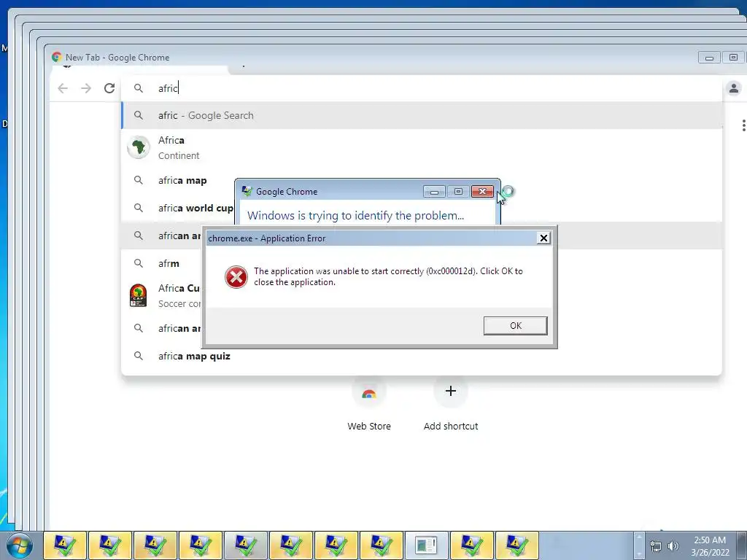The width and height of the screenshot is (747, 560).
Task: Click the last taskbar error-report icon
Action: point(516,545)
